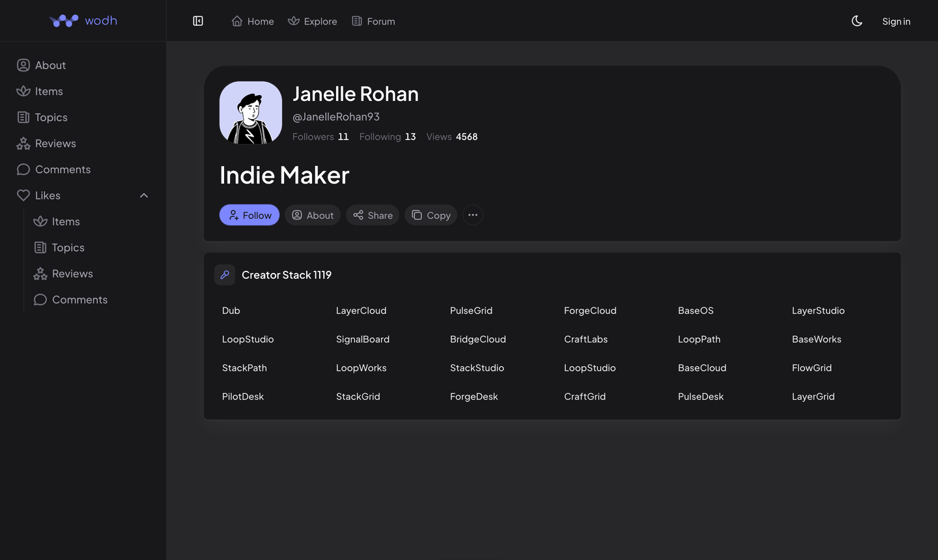Open the Explore navigation link
This screenshot has width=938, height=560.
313,21
